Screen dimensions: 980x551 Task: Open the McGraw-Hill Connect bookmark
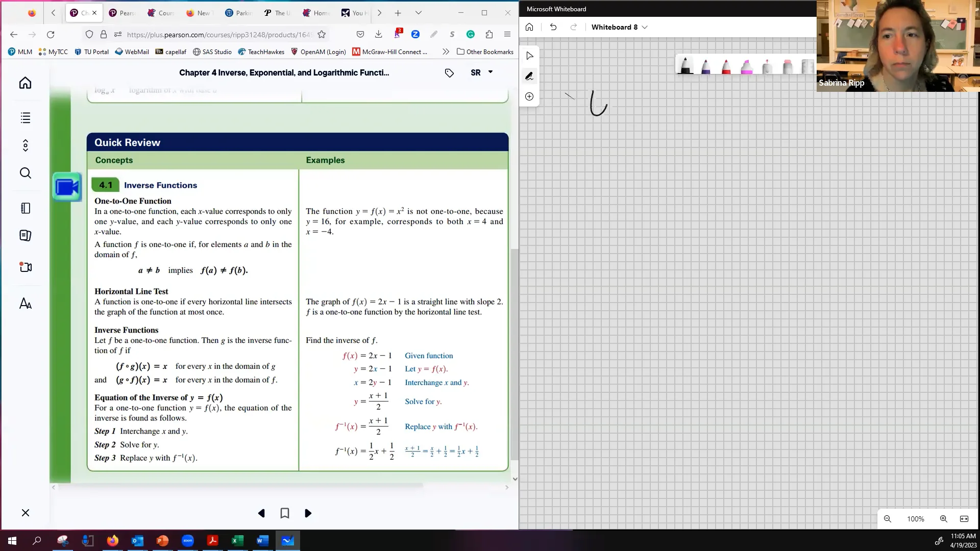point(390,52)
